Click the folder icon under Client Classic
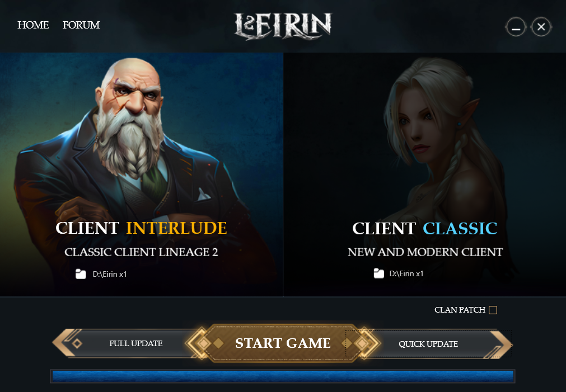The height and width of the screenshot is (392, 566). [x=378, y=273]
